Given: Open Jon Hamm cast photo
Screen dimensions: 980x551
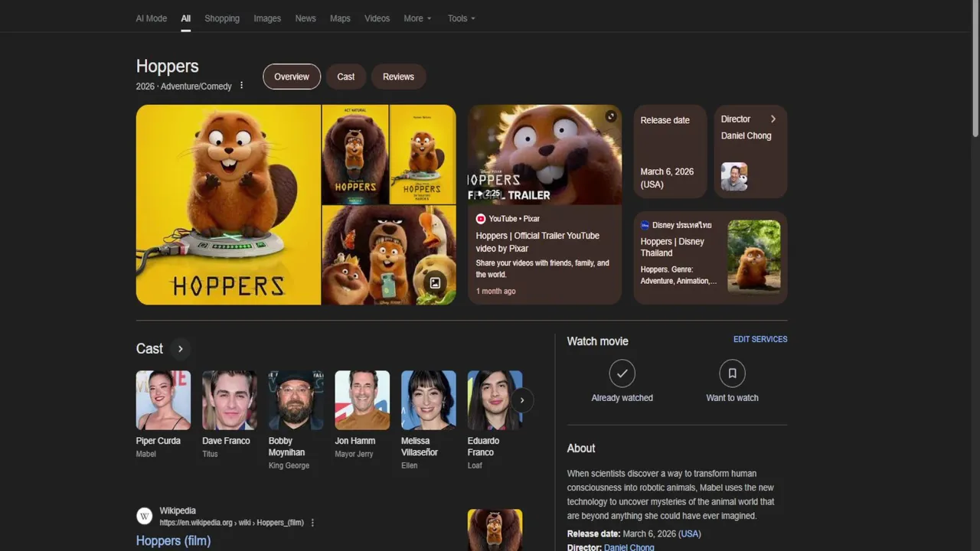Looking at the screenshot, I should (362, 400).
